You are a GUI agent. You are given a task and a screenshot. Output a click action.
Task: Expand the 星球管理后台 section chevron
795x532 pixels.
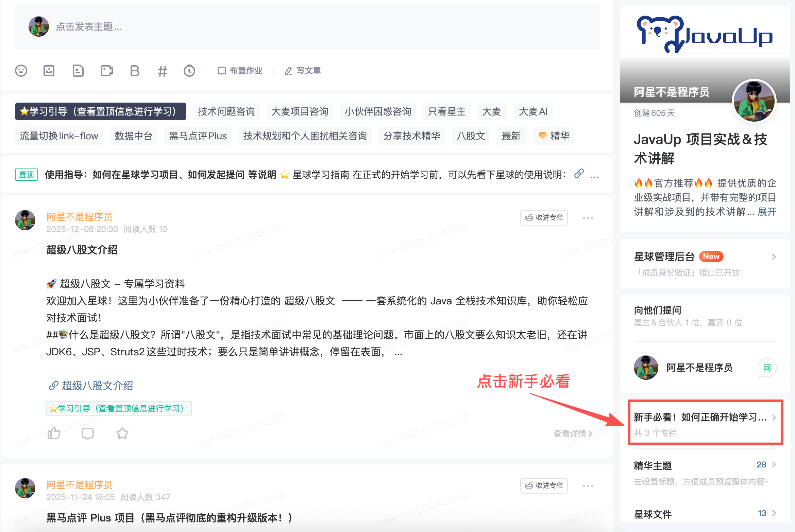click(775, 257)
